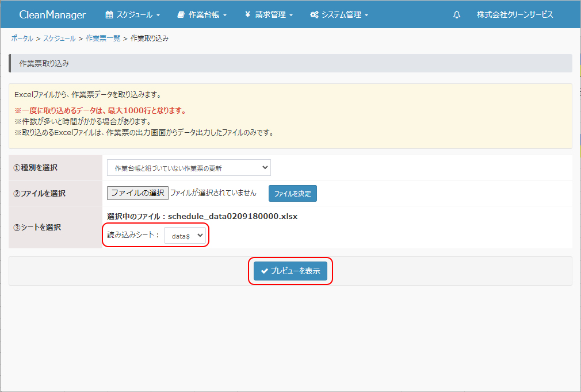Click the ②ファイルを選択 label
The image size is (581, 392).
[x=40, y=193]
